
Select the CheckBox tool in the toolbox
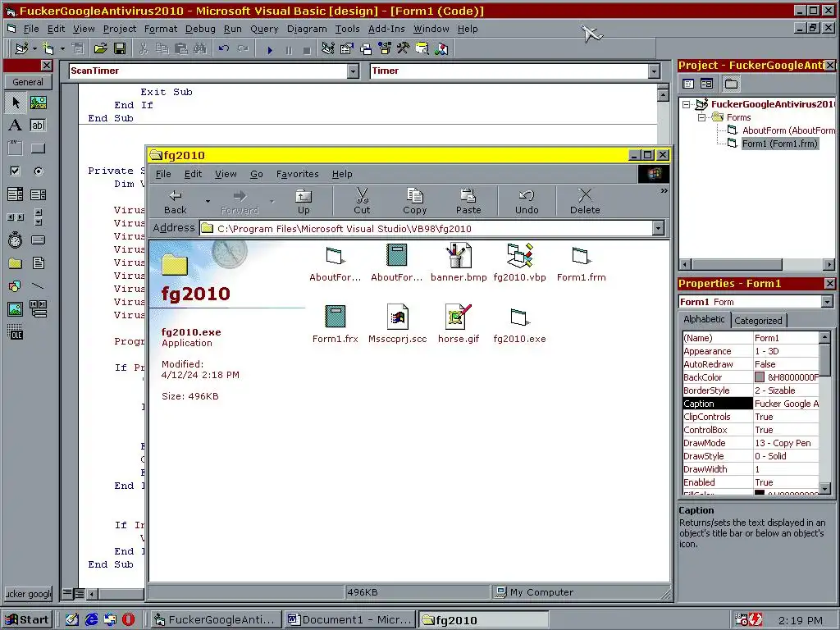click(16, 171)
